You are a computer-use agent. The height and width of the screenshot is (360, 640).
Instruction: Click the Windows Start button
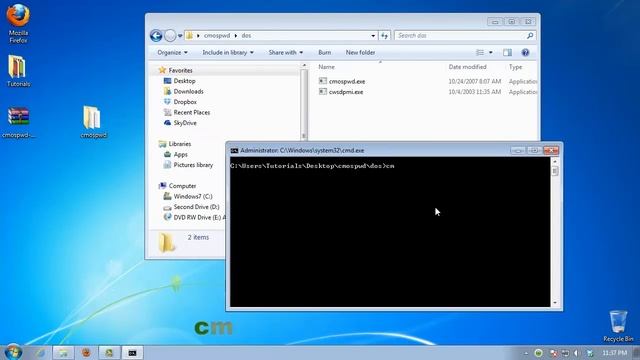tap(13, 352)
